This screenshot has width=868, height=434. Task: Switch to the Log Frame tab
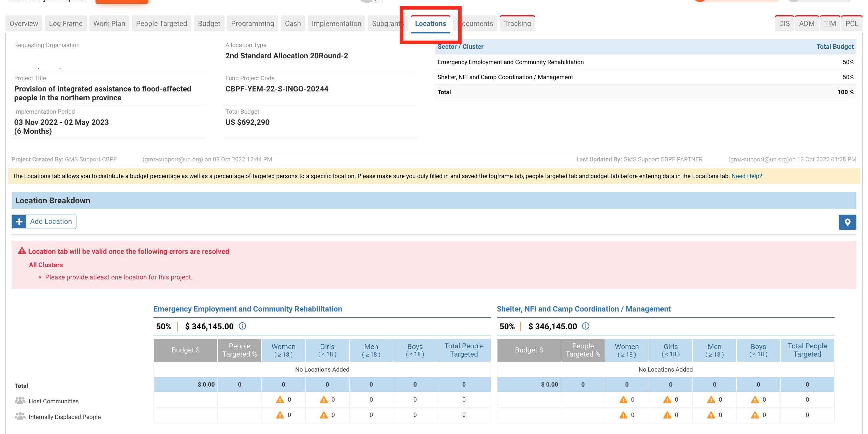[x=66, y=24]
